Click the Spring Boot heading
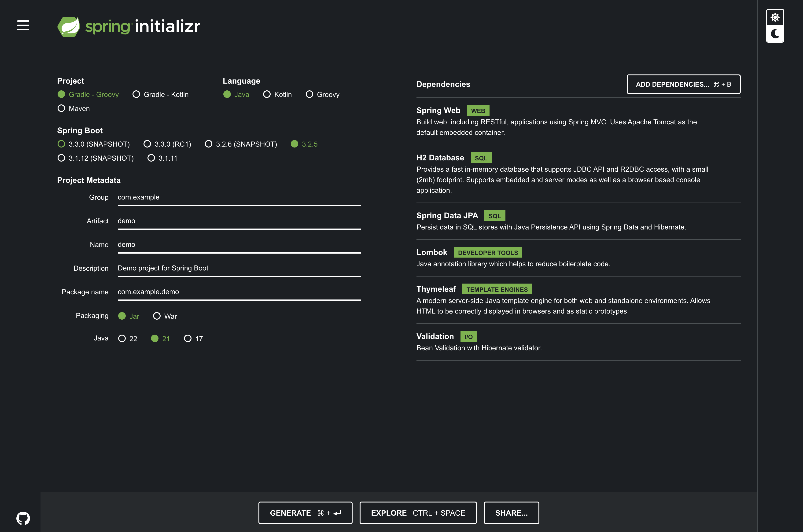Screen dimensions: 803x532 tap(80, 131)
